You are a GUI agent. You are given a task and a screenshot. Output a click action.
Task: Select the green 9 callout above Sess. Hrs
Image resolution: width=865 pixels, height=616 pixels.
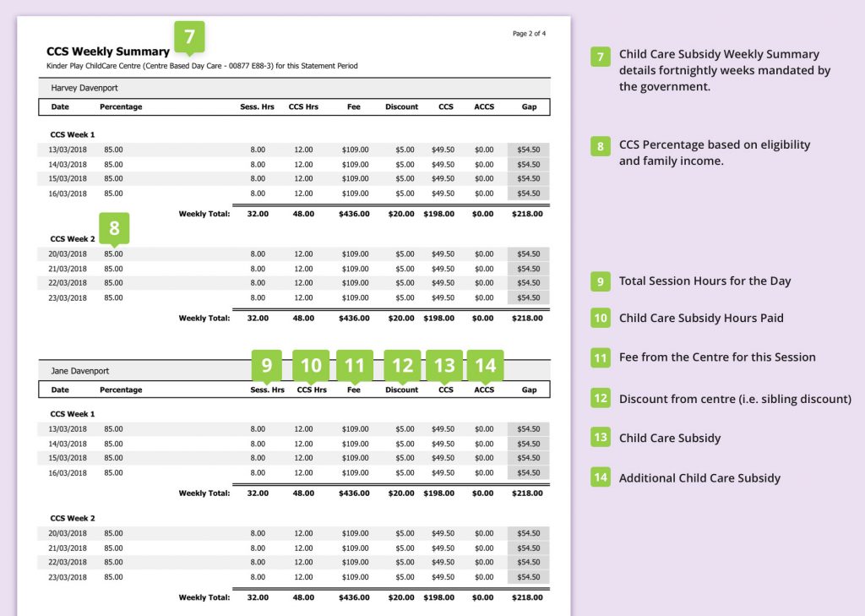click(x=267, y=365)
